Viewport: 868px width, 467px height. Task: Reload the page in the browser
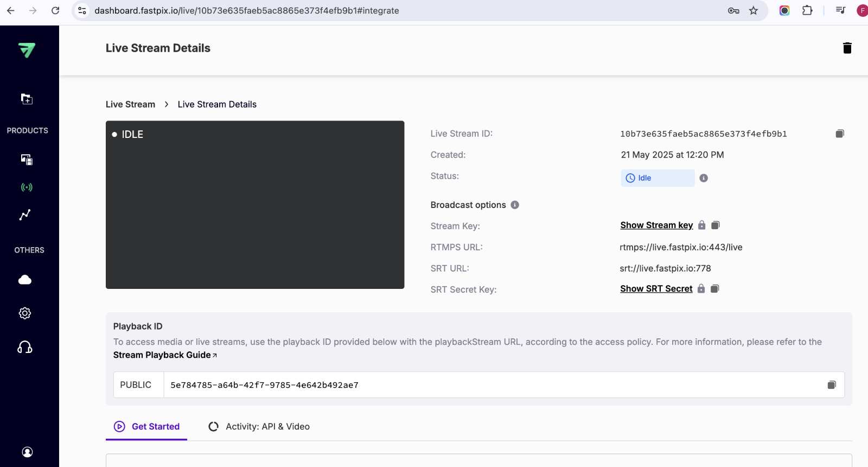(55, 10)
